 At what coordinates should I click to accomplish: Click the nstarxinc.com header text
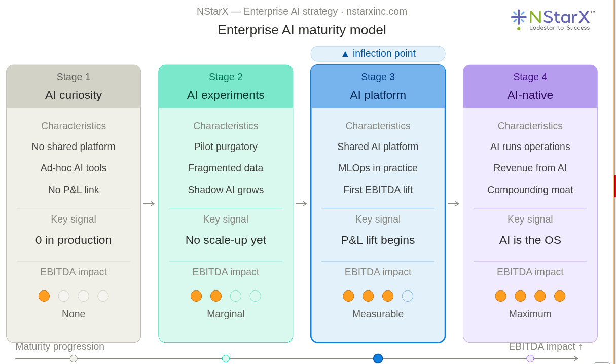click(x=377, y=11)
